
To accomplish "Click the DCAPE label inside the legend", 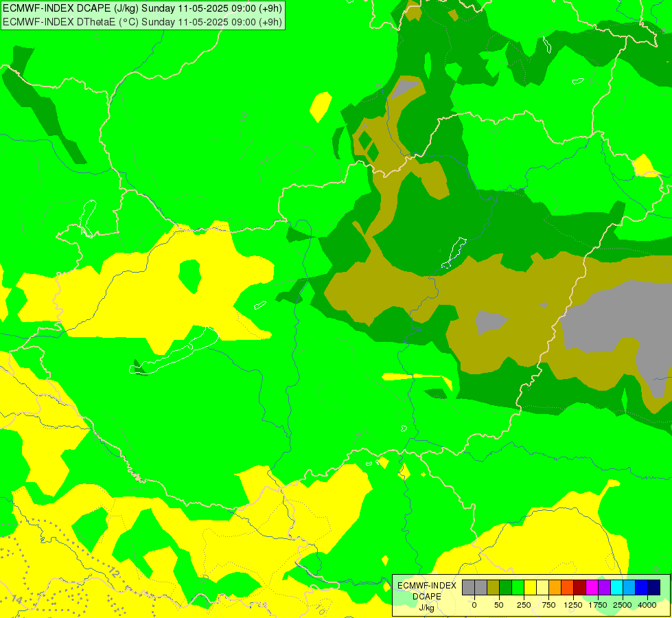I will pos(427,597).
